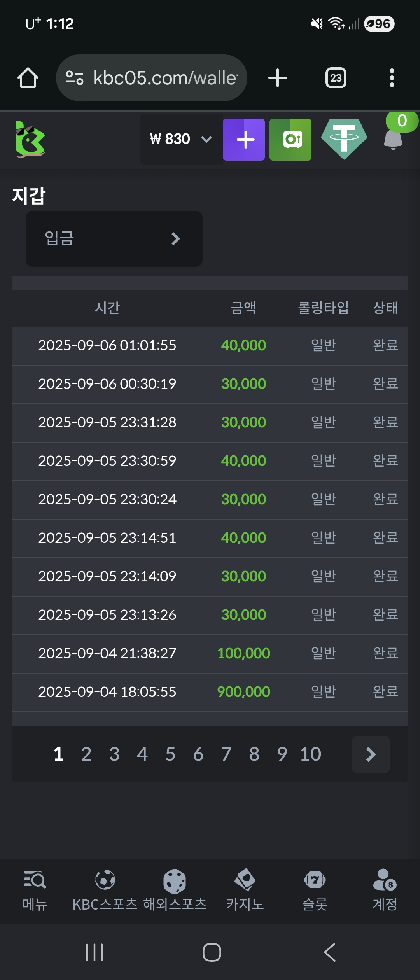Open the tab switcher showing 23
The width and height of the screenshot is (420, 980).
click(x=336, y=78)
